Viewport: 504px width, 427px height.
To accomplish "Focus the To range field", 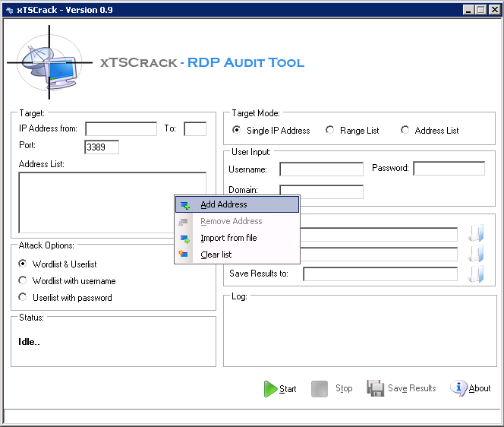I will point(195,128).
